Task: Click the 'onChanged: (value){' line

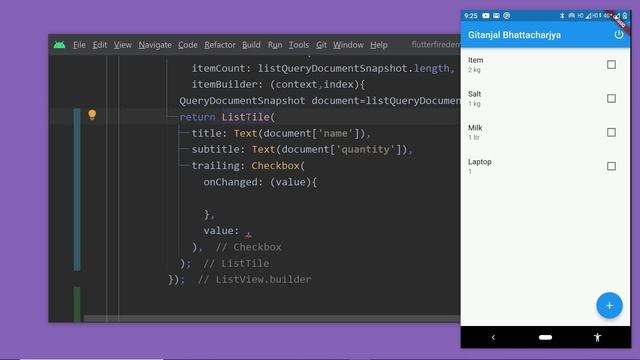Action: click(x=260, y=182)
